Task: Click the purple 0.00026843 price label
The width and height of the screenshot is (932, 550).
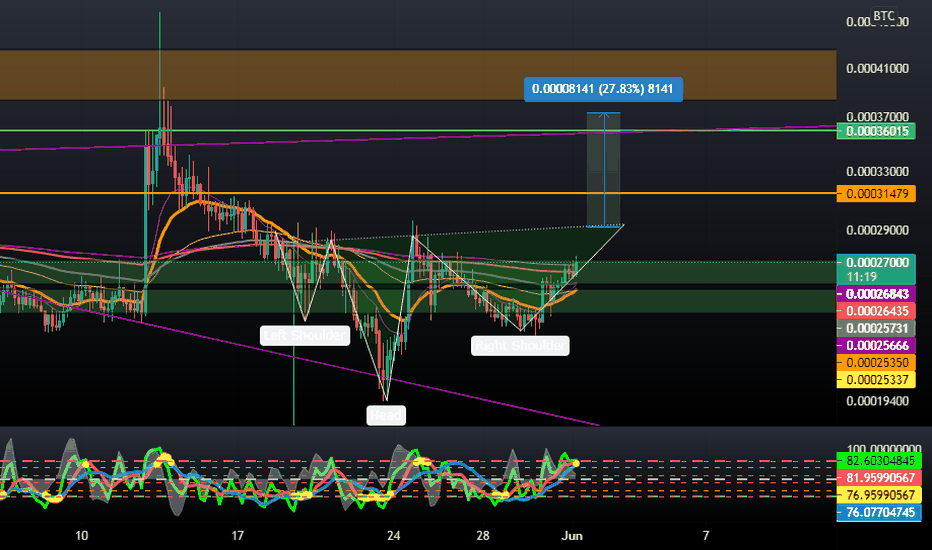Action: pos(876,294)
